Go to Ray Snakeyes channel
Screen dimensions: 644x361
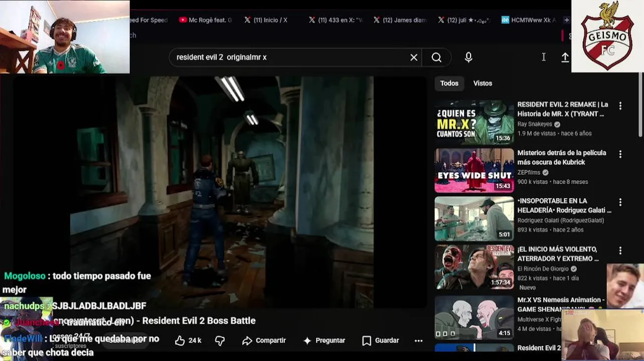click(535, 124)
